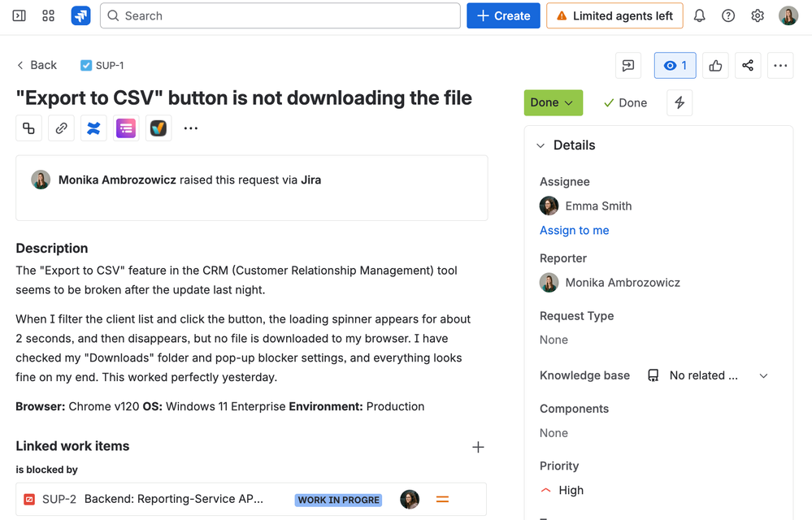Click the add link icon below the title
Viewport: 812px width, 520px height.
click(x=61, y=128)
